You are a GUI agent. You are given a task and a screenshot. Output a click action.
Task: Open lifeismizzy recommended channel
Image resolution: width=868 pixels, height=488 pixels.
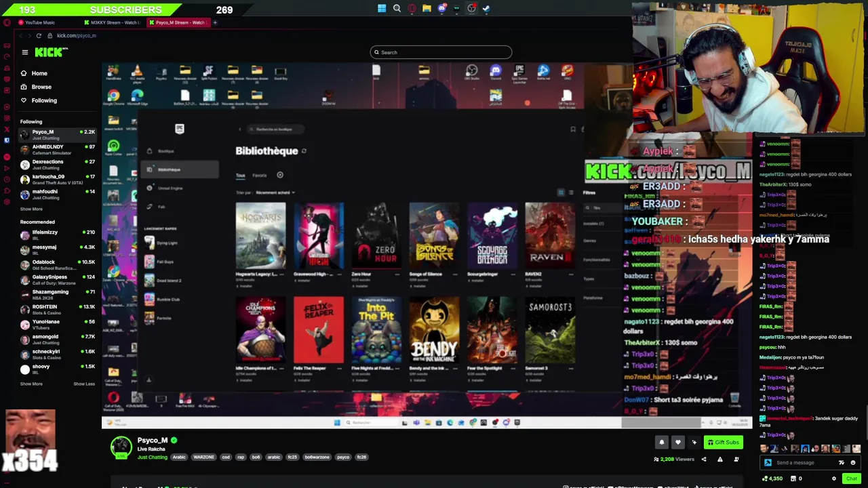click(x=58, y=235)
